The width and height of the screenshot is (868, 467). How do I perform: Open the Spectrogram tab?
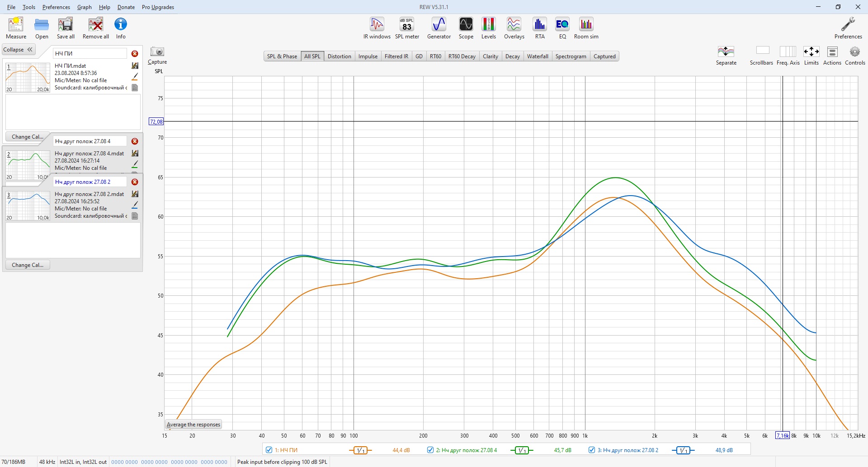(x=571, y=56)
